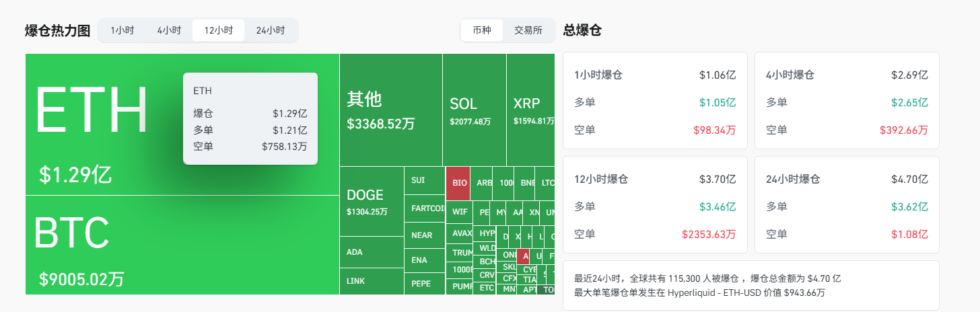The image size is (980, 312).
Task: Click the PEPE heatmap cell
Action: click(x=425, y=283)
